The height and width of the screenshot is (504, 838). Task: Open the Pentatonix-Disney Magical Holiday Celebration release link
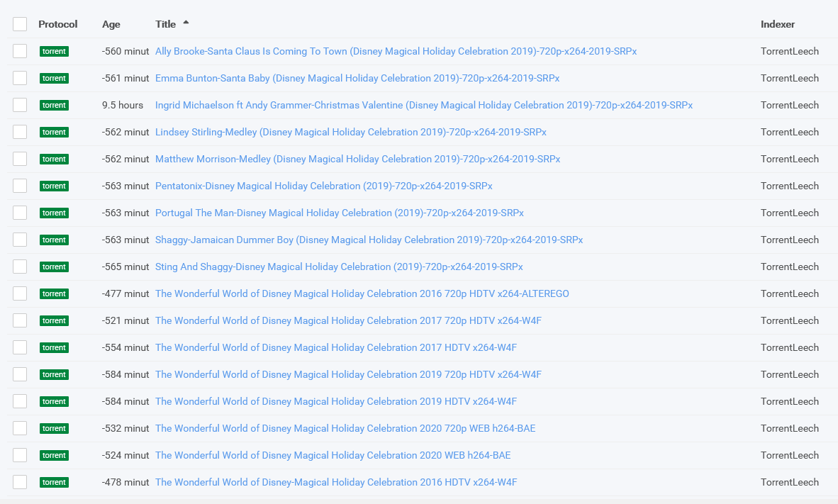323,186
